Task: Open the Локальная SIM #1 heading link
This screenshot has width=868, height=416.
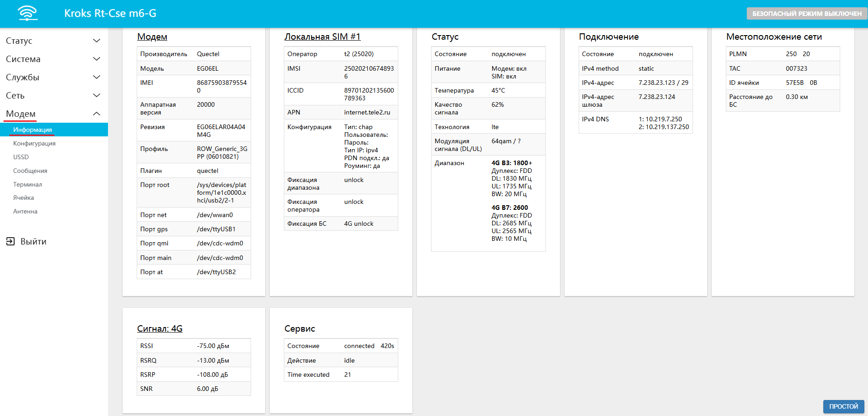Action: point(322,37)
